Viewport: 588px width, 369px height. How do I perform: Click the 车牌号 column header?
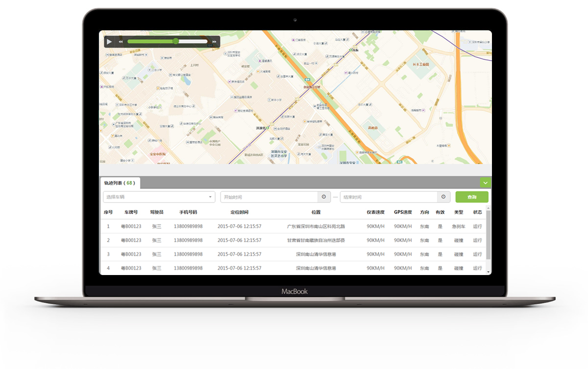(x=131, y=212)
